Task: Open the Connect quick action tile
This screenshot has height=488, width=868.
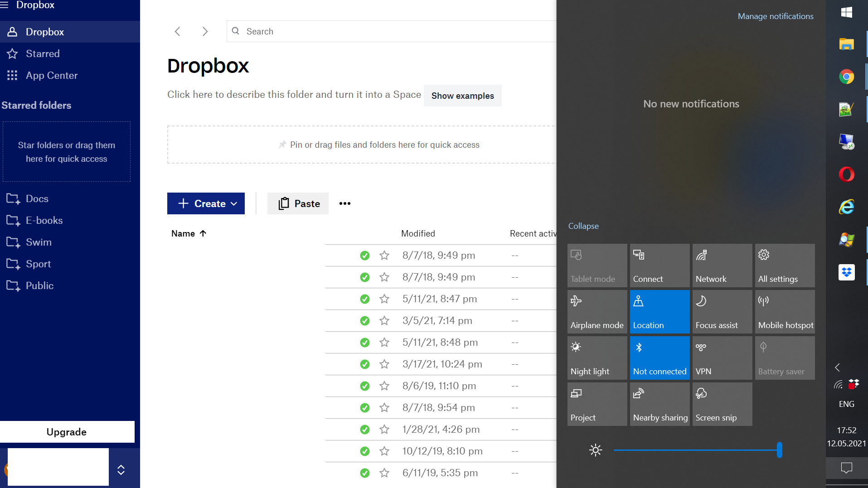Action: point(659,266)
